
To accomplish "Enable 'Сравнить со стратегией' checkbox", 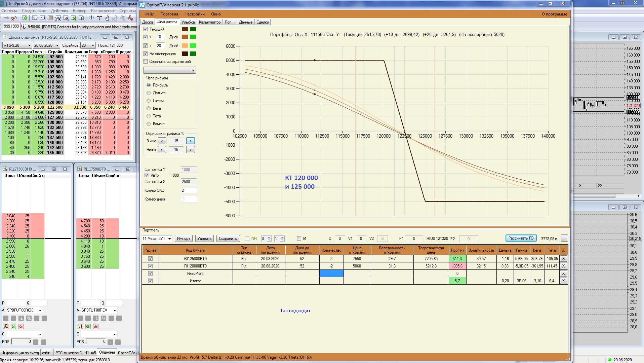I will [x=146, y=62].
